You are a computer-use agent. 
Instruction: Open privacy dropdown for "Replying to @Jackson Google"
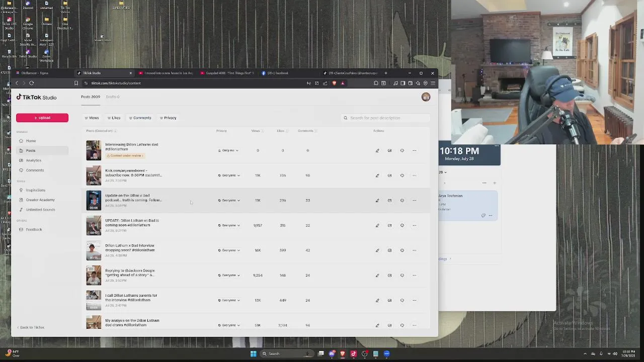tap(229, 275)
